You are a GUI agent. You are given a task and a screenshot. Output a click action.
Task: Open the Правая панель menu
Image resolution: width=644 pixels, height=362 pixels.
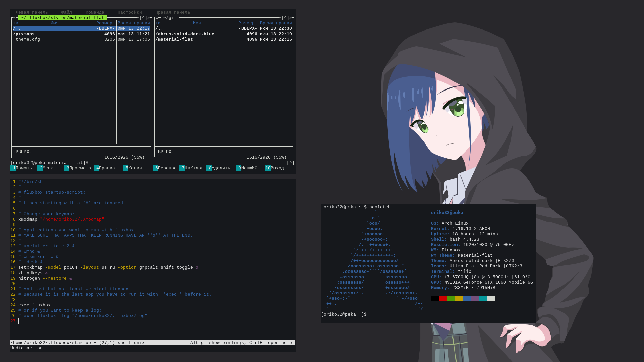tap(173, 12)
